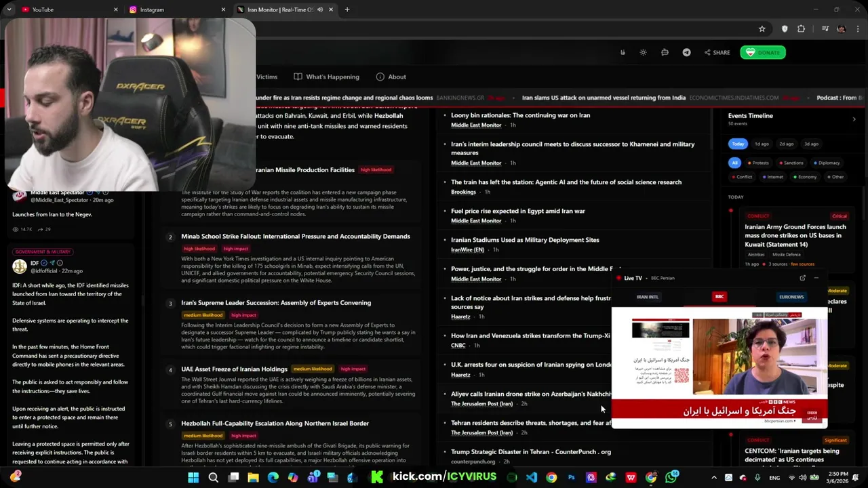Click the BBC Persian live video

coord(719,367)
